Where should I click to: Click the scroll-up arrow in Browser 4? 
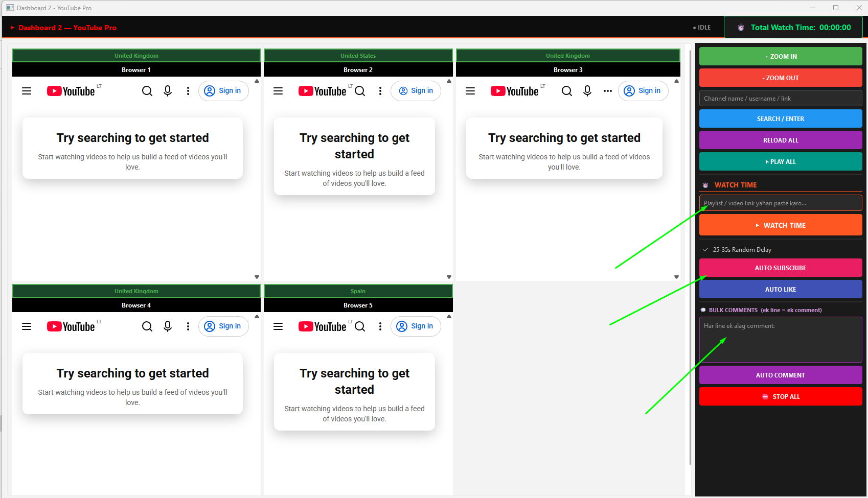[x=257, y=317]
